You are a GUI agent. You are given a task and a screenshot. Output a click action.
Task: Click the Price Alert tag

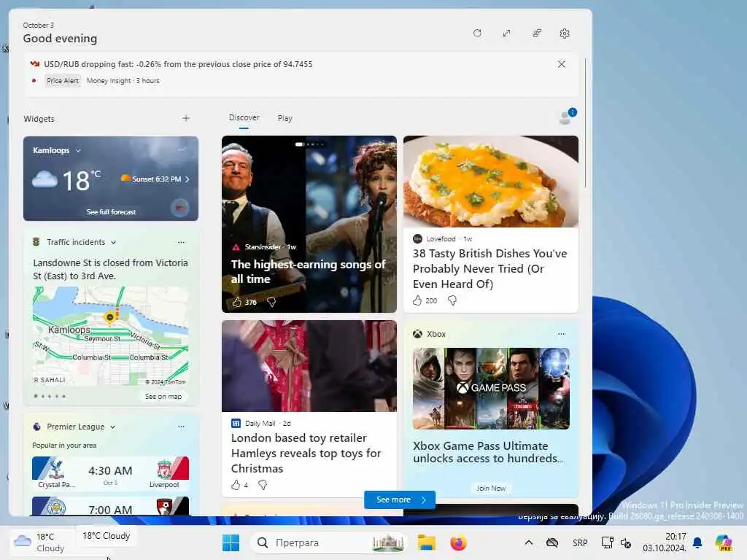pyautogui.click(x=63, y=80)
